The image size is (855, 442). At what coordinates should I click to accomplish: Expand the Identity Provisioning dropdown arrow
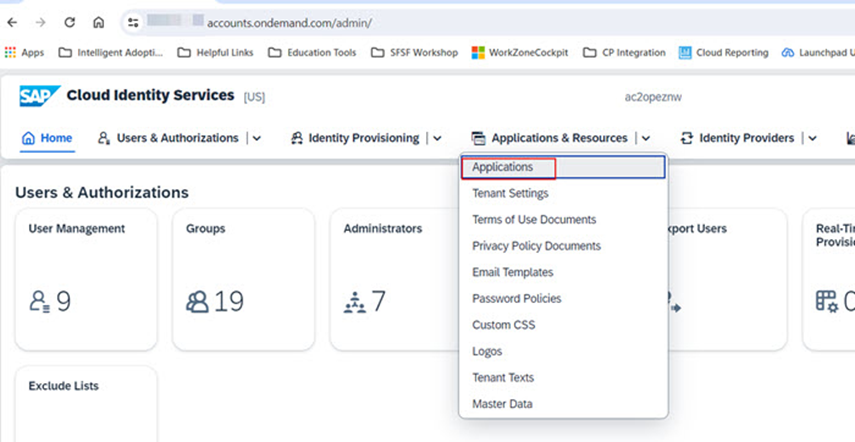click(x=438, y=139)
